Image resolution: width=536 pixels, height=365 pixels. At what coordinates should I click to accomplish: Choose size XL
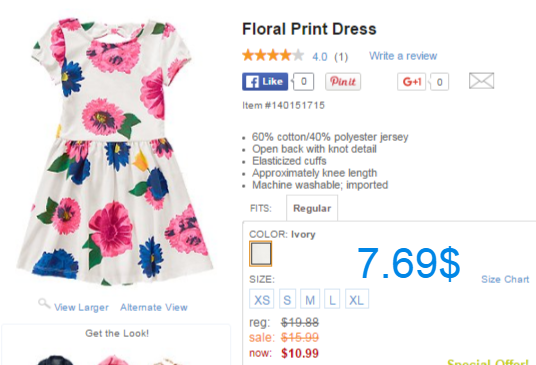tap(357, 299)
